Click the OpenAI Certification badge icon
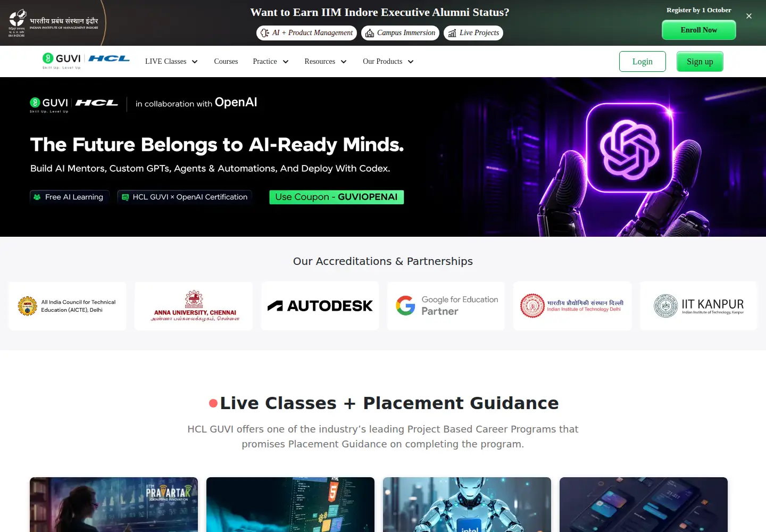Viewport: 766px width, 532px height. pyautogui.click(x=125, y=197)
